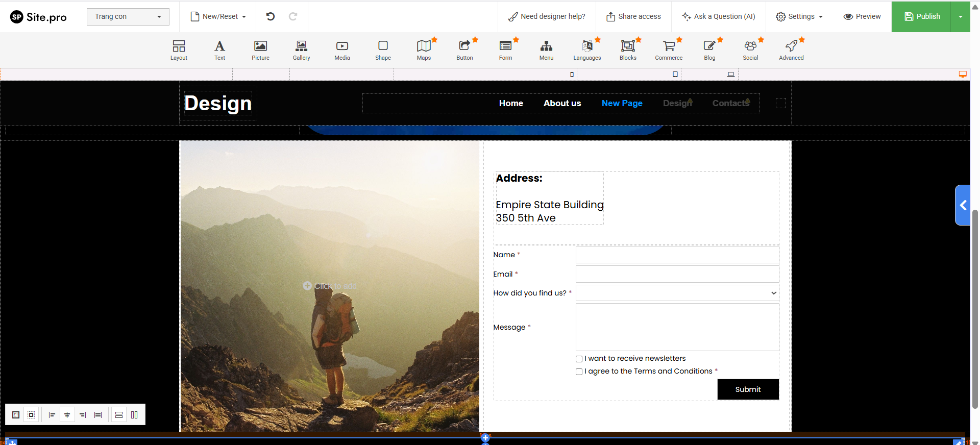980x445 pixels.
Task: Select 'New Page' in site navigation
Action: 622,103
